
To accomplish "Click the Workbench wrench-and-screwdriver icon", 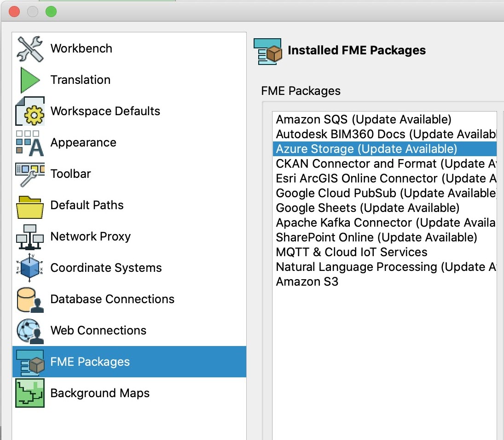I will pos(30,49).
